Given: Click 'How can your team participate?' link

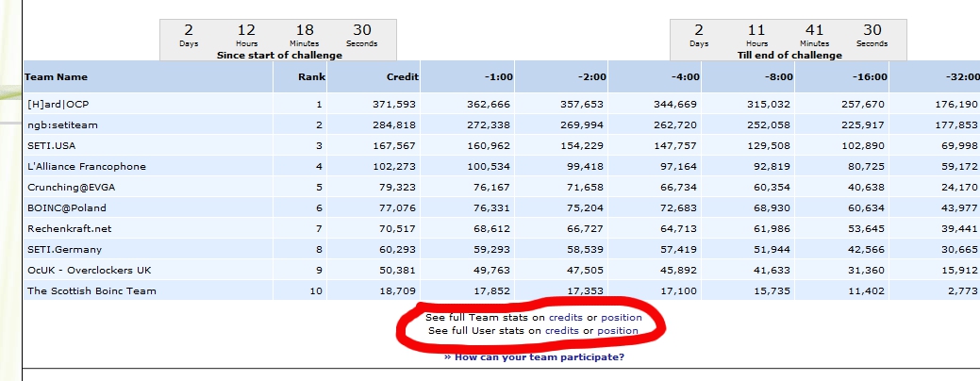Looking at the screenshot, I should click(x=534, y=357).
